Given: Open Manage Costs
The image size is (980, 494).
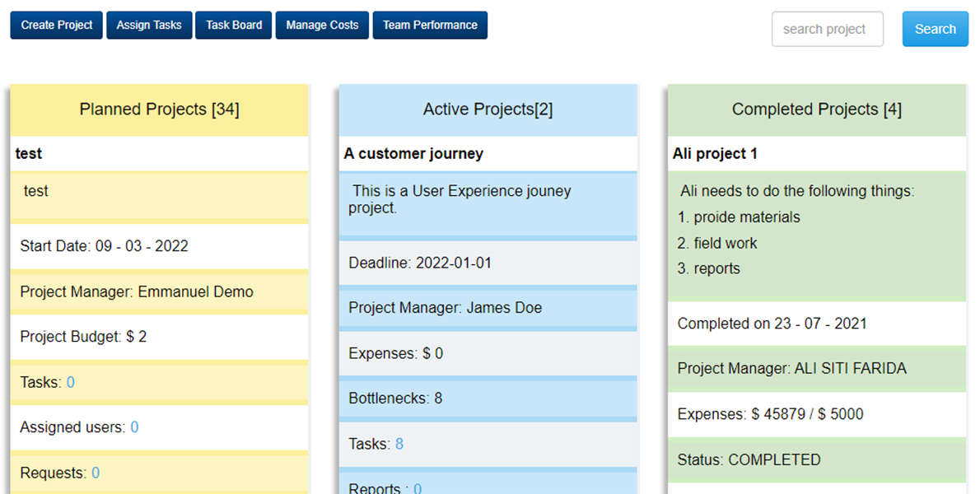Looking at the screenshot, I should pyautogui.click(x=321, y=25).
